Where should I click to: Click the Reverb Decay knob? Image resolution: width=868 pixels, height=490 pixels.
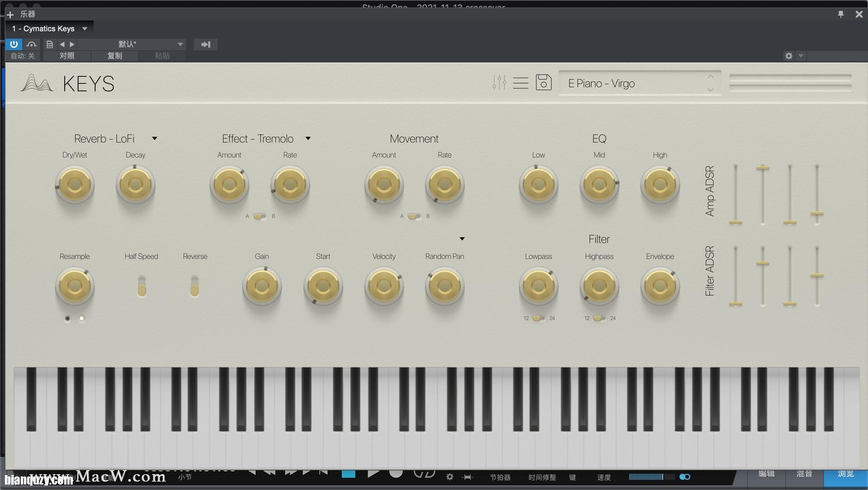(x=135, y=185)
